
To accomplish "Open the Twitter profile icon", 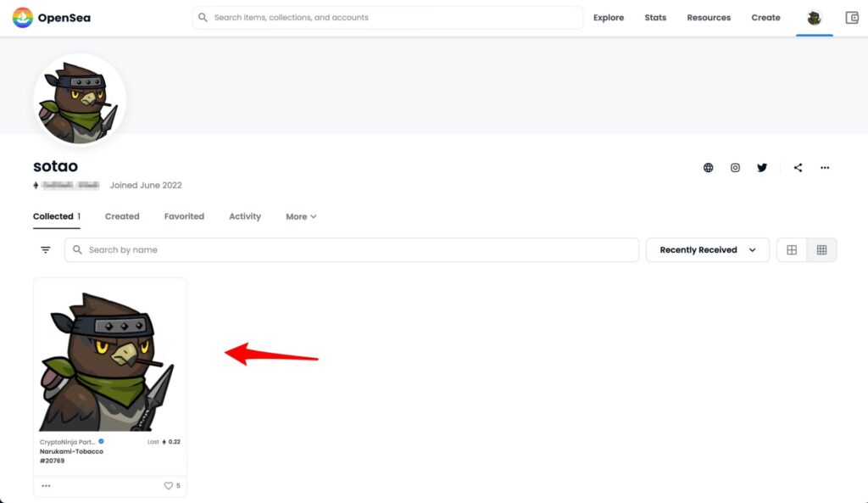I will pos(762,167).
